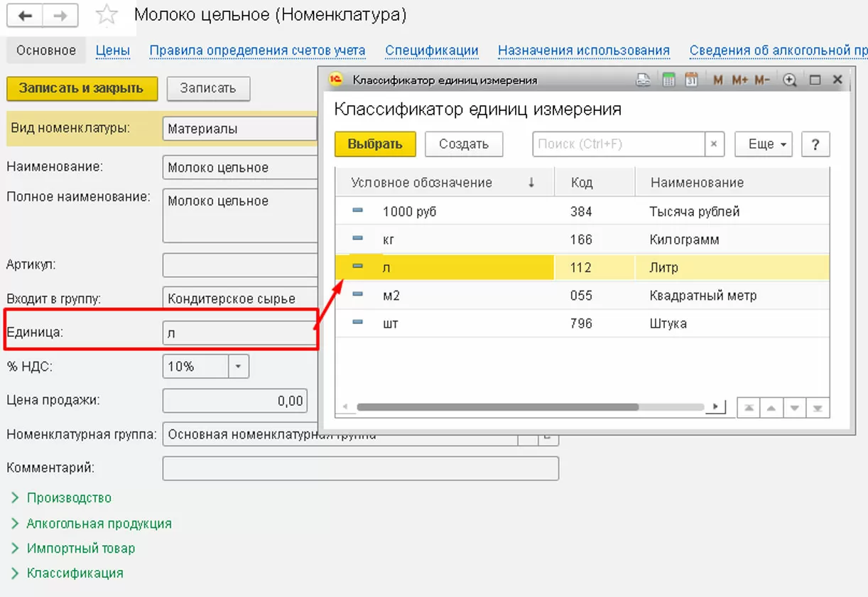Click the horizontal scrollbar right arrow
868x597 pixels.
716,407
